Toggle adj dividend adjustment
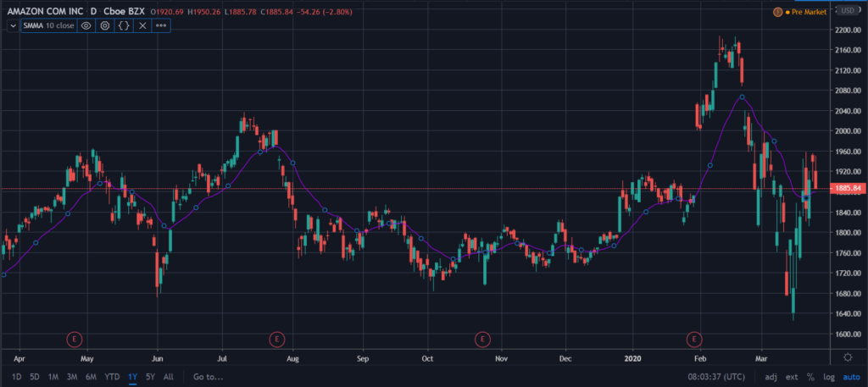 point(771,377)
